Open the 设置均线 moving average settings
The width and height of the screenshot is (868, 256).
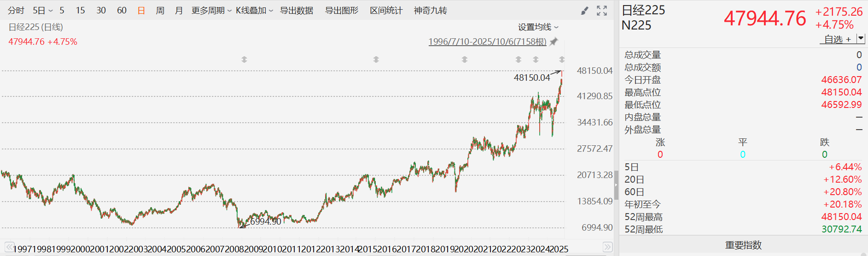pos(538,27)
